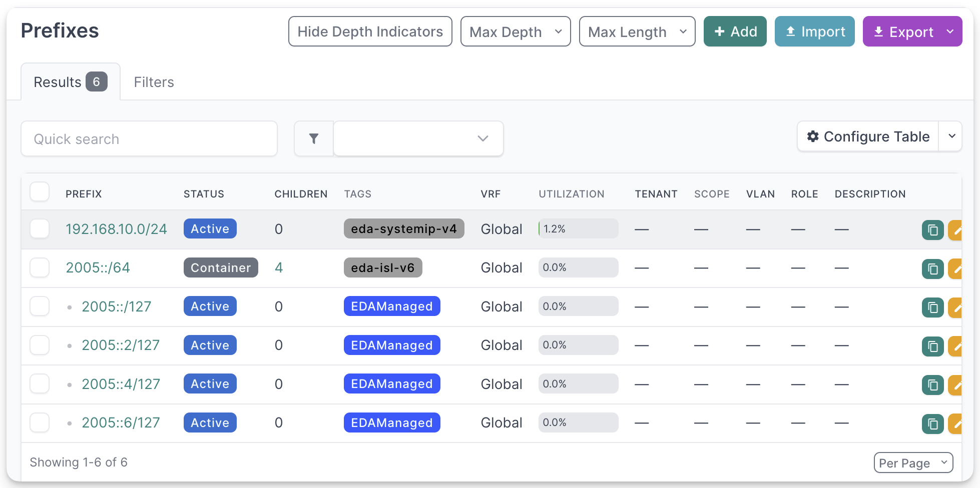The image size is (980, 488).
Task: Click the edit pencil icon for 2005::/127 row
Action: (955, 307)
